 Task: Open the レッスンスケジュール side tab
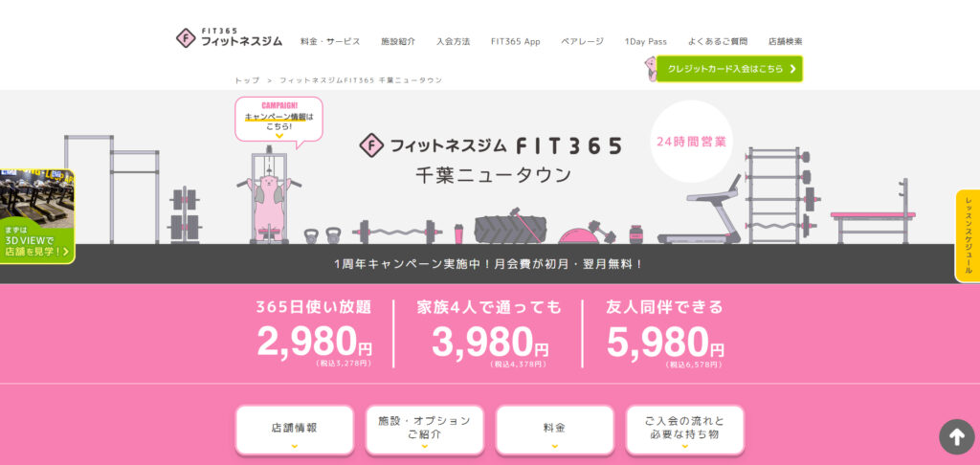click(968, 235)
